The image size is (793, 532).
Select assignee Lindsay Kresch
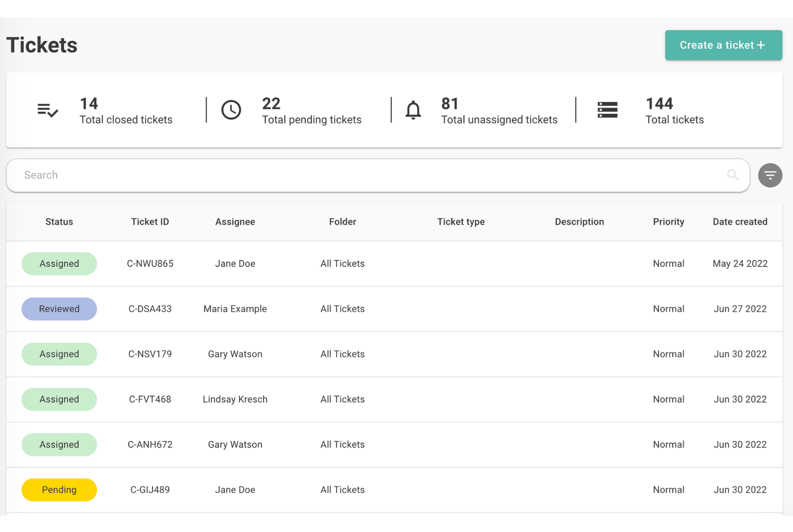coord(235,399)
